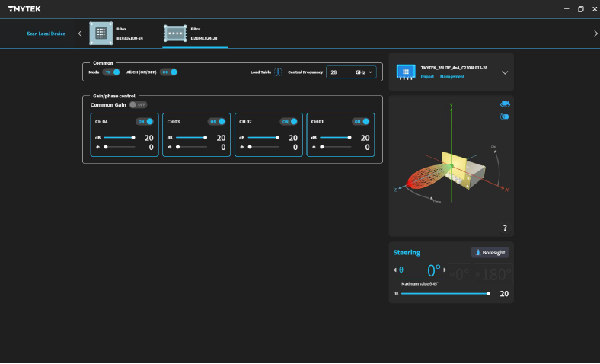Increase theta angle with right arrow

(445, 270)
